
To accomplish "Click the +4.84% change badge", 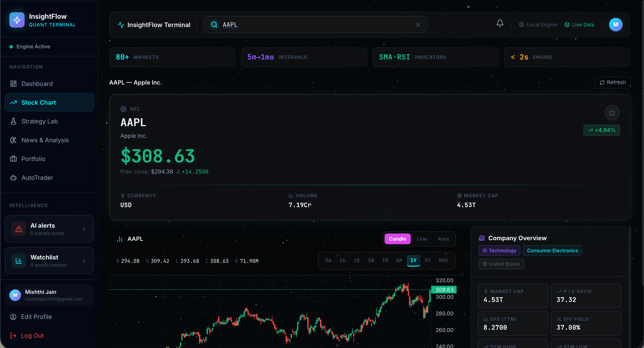I will pos(602,130).
